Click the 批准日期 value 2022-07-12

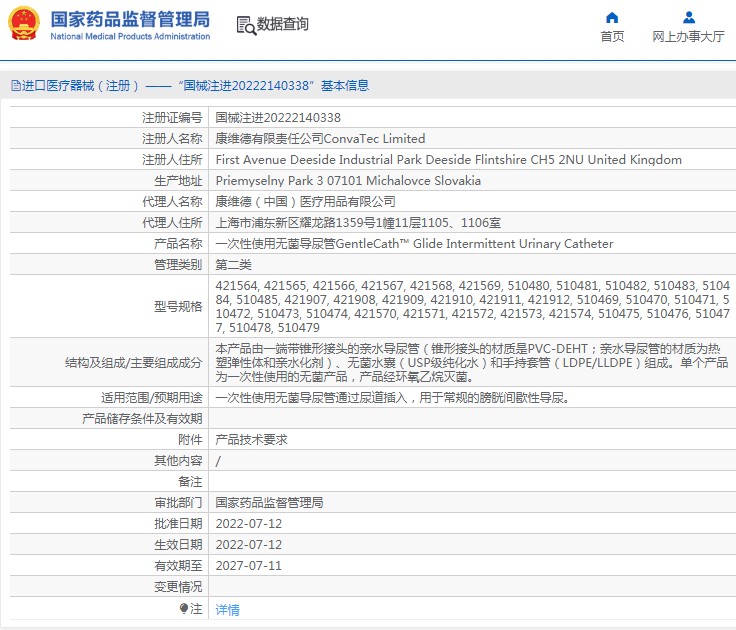point(249,523)
